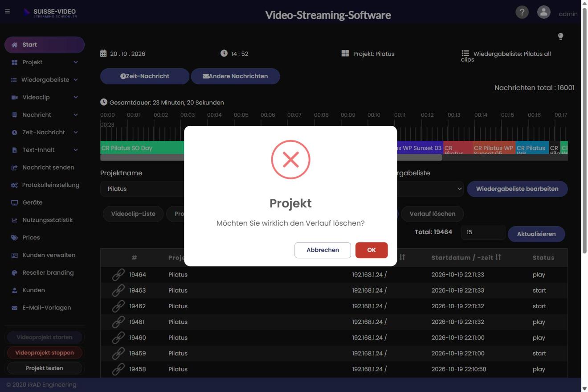The image size is (588, 392).
Task: Click the Reseller branding palette icon
Action: point(14,273)
